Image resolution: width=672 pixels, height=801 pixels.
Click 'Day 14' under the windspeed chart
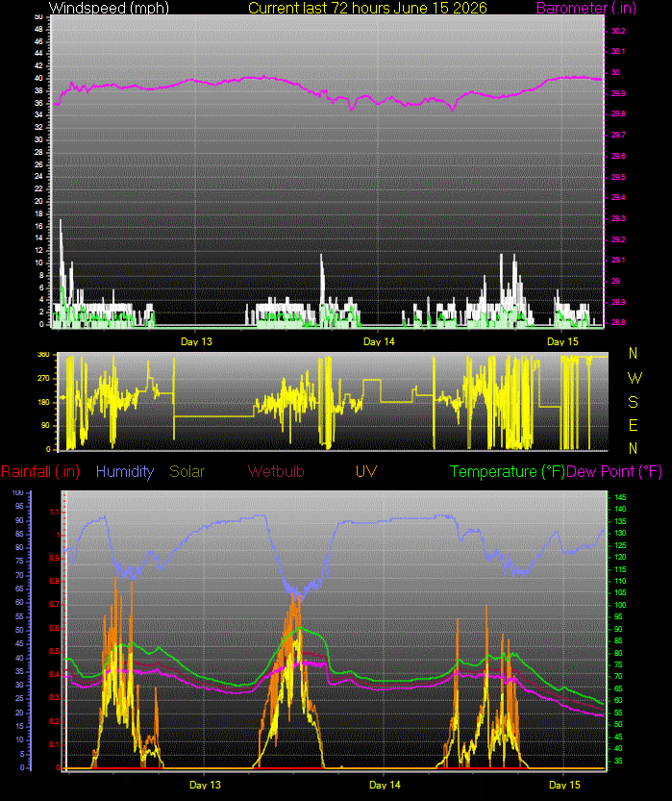379,341
